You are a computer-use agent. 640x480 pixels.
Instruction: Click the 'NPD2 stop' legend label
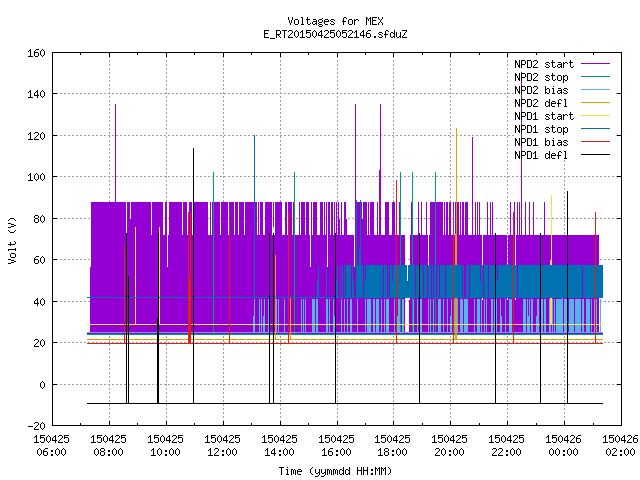pyautogui.click(x=541, y=77)
